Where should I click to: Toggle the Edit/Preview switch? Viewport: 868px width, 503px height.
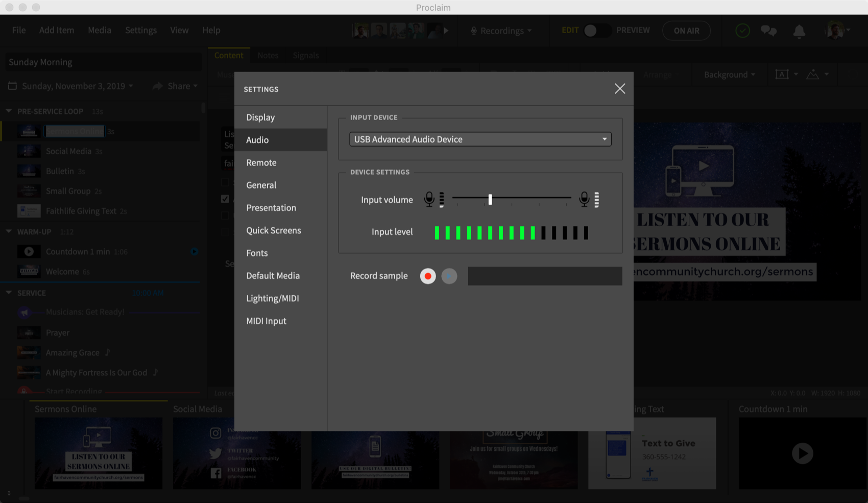pyautogui.click(x=597, y=31)
